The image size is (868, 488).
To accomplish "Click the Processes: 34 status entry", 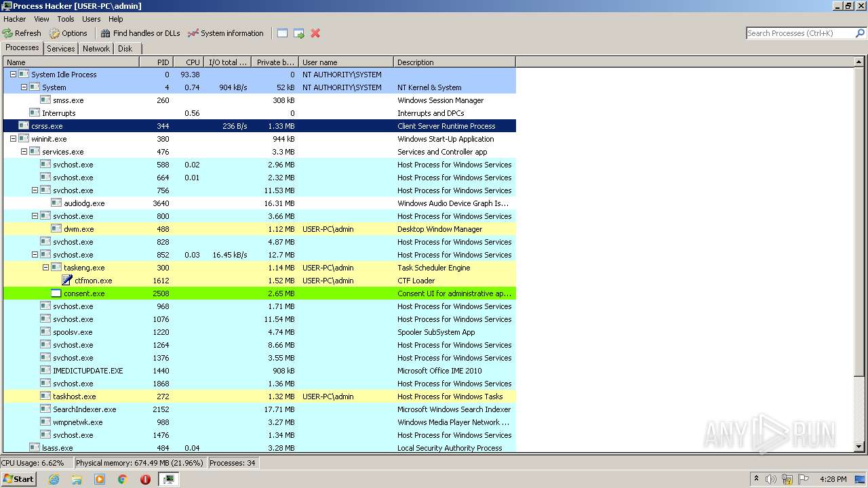I will pos(233,463).
